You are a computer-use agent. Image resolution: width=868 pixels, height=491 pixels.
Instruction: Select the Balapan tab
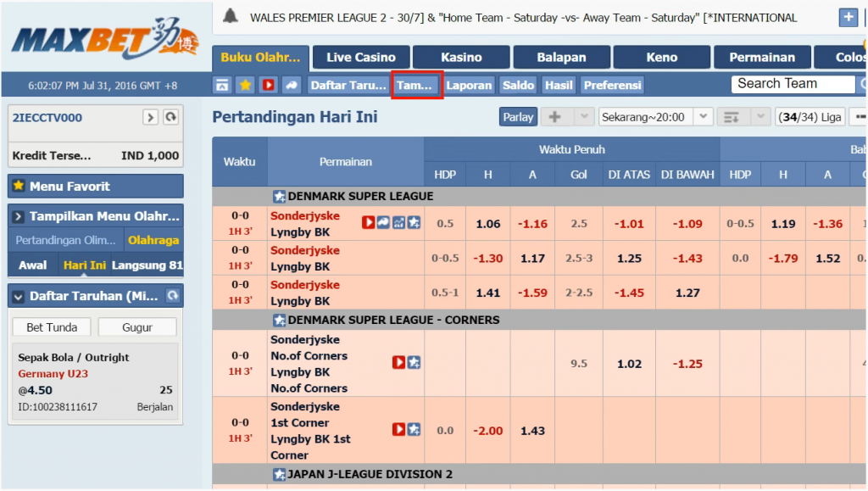(561, 58)
